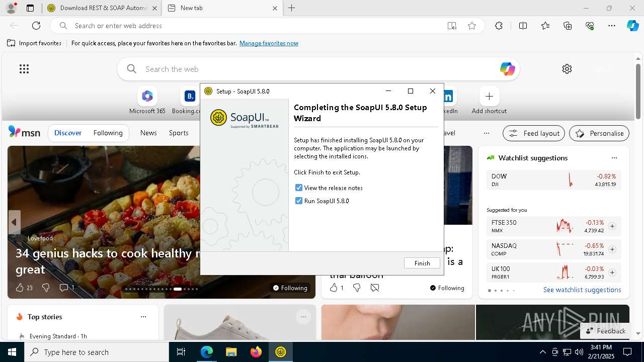
Task: Go to previous carousel story arrow
Action: pos(14,222)
